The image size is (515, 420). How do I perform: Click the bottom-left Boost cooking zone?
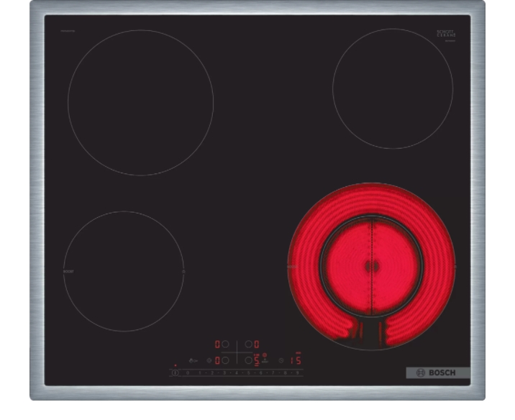pos(124,271)
